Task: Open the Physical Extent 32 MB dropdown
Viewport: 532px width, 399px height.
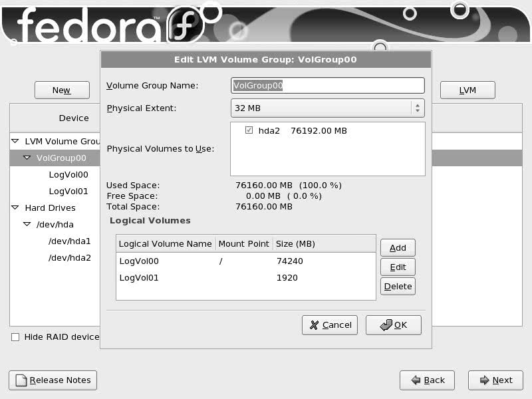Action: point(327,108)
